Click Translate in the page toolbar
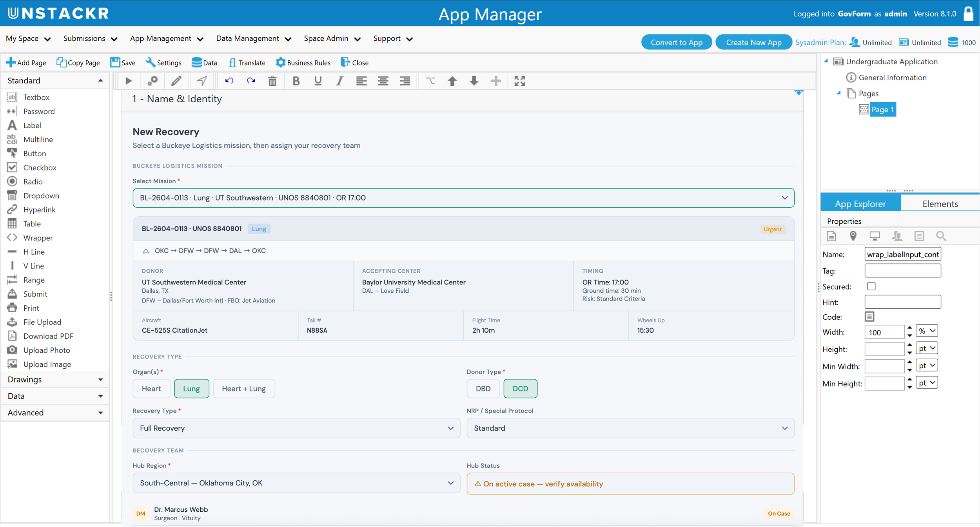980x527 pixels. click(247, 63)
